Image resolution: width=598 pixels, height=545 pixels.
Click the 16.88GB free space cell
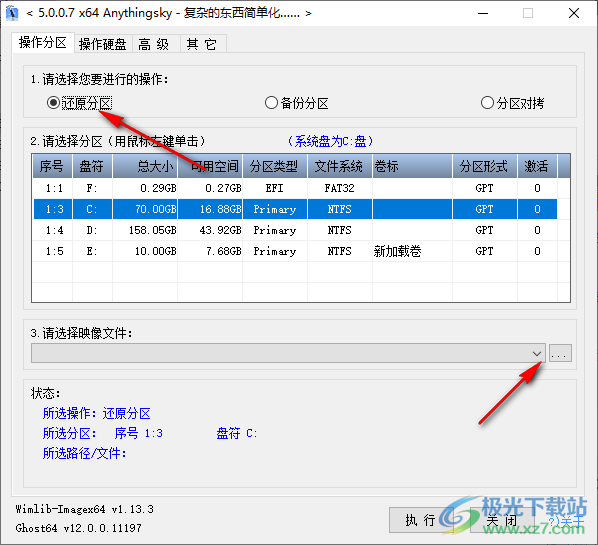pyautogui.click(x=210, y=209)
